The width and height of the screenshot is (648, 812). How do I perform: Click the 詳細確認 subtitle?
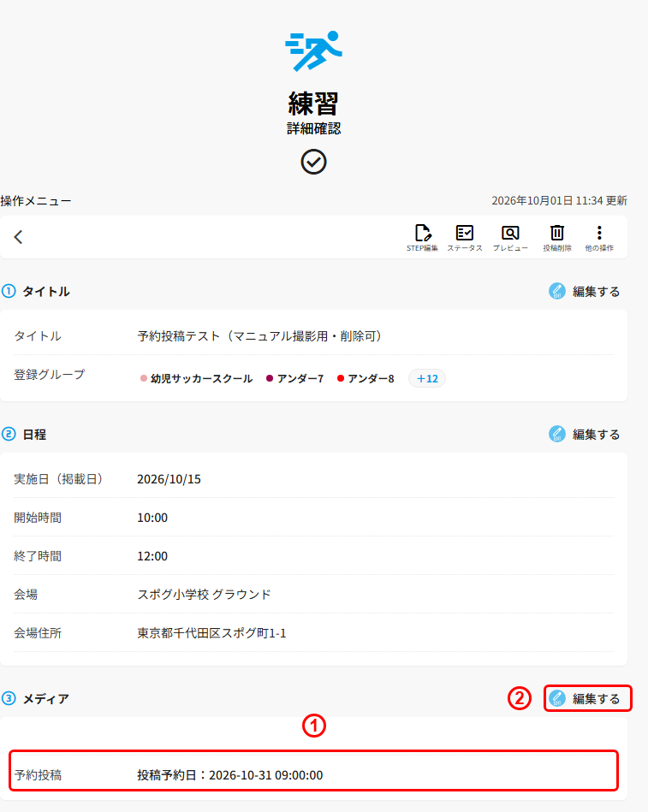[x=314, y=128]
